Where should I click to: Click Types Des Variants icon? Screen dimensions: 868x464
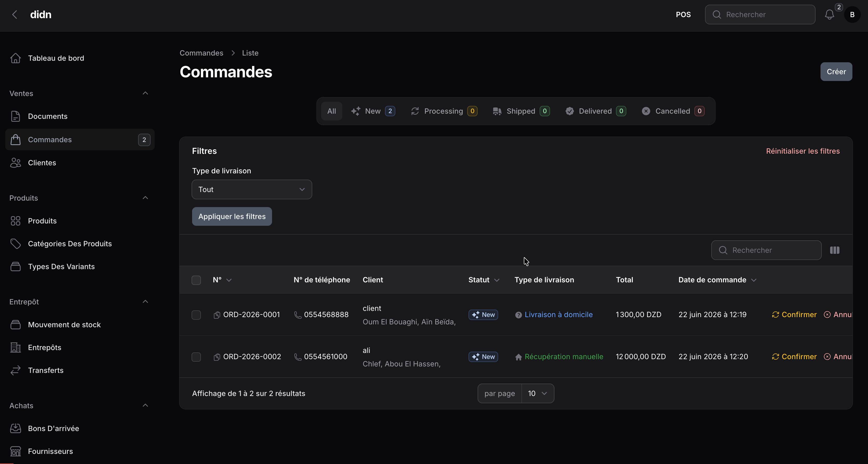pyautogui.click(x=16, y=267)
